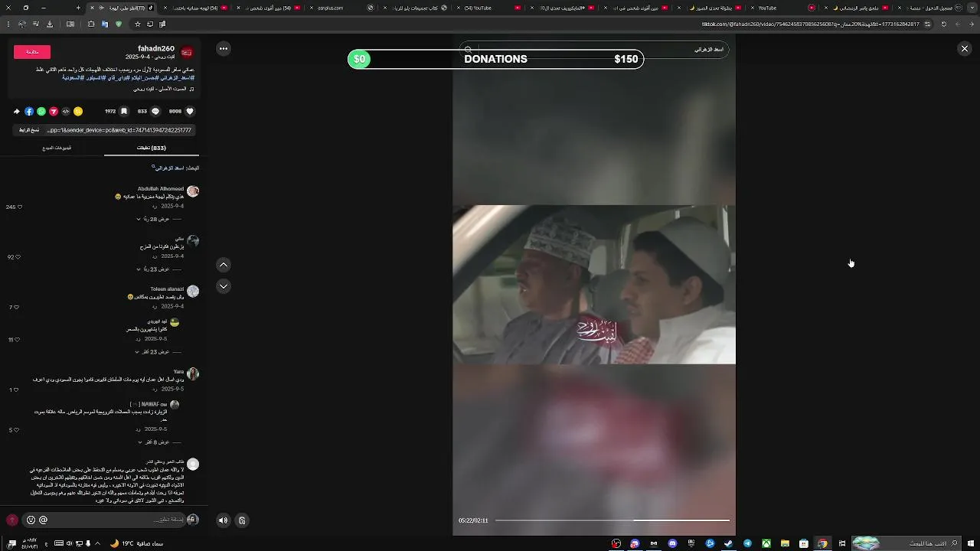This screenshot has height=551, width=980.
Task: Close the TikTok video viewer
Action: (x=964, y=49)
